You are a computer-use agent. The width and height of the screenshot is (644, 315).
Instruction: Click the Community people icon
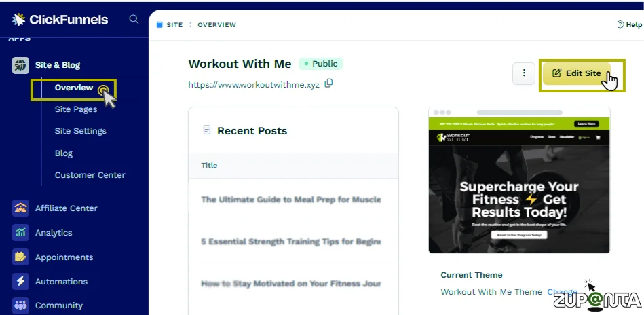pyautogui.click(x=20, y=305)
